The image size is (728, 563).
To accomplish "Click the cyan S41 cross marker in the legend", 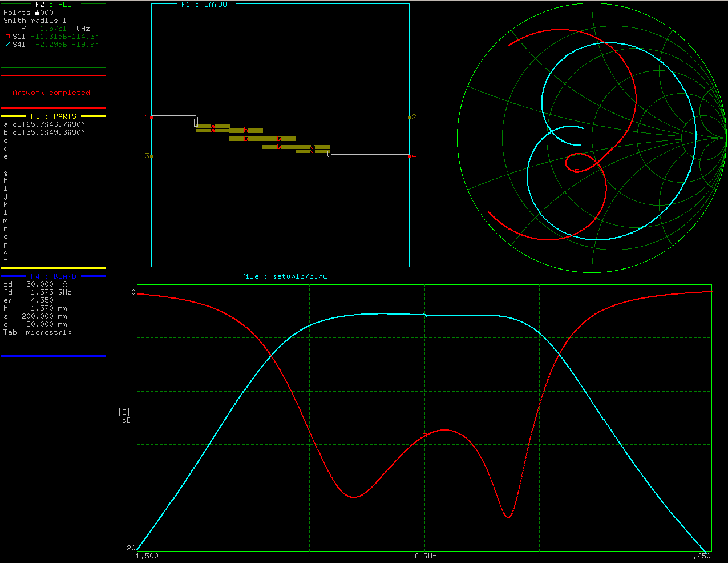I will pos(8,45).
